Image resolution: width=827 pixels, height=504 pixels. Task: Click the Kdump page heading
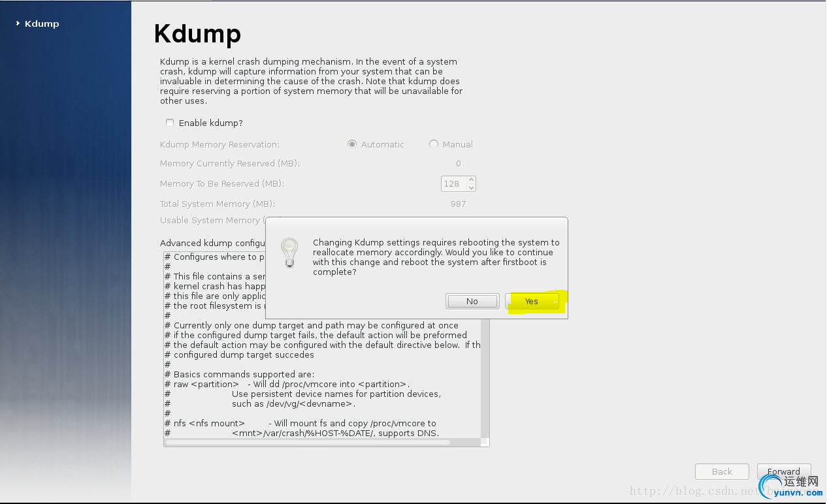(x=197, y=33)
